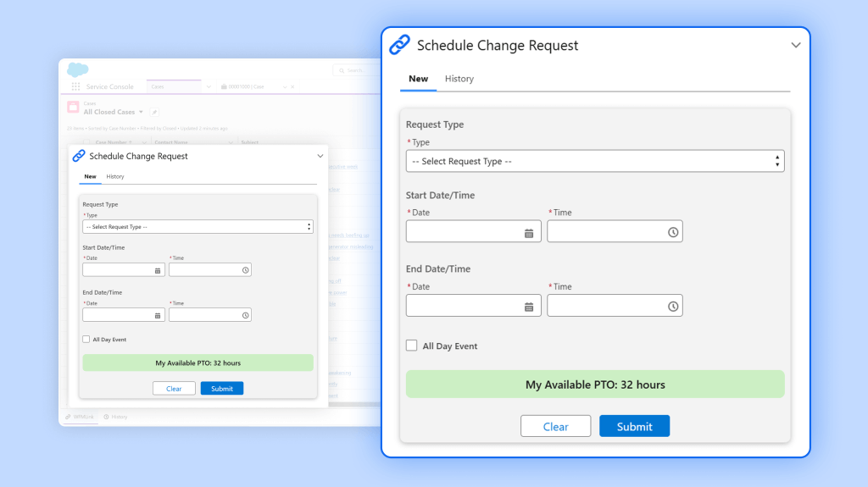
Task: Tick the select-all checkbox beside the Case Number column
Action: (x=86, y=142)
